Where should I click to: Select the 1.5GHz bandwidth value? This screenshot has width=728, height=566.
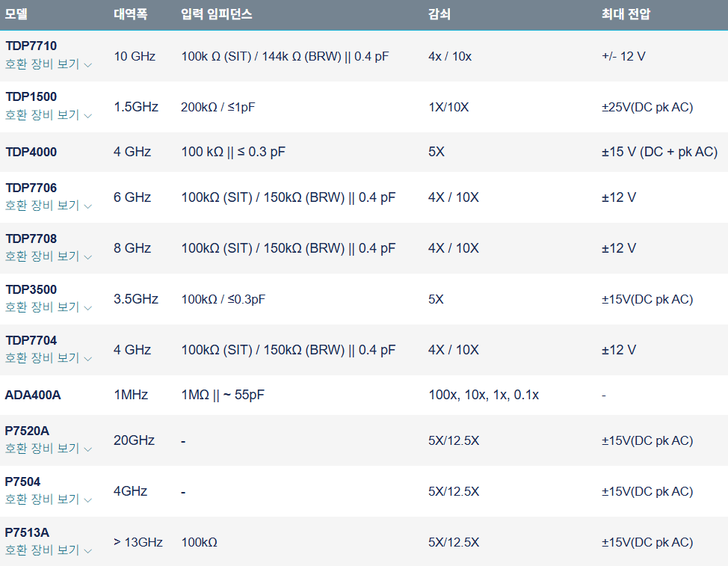click(136, 107)
